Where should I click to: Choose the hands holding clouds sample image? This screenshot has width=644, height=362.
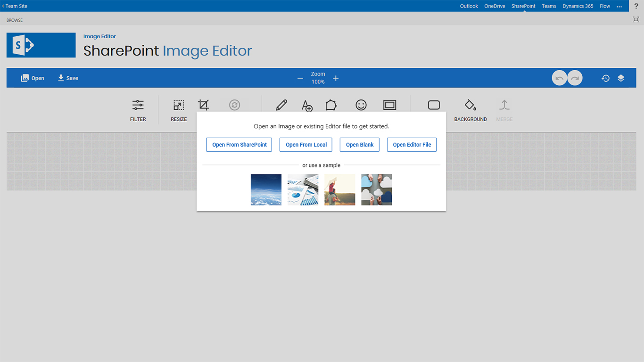pyautogui.click(x=377, y=190)
